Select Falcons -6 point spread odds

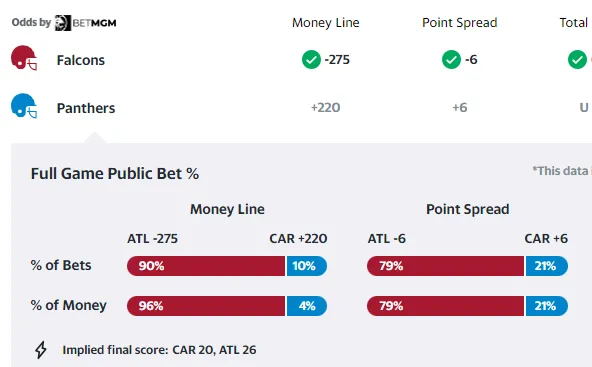(471, 60)
